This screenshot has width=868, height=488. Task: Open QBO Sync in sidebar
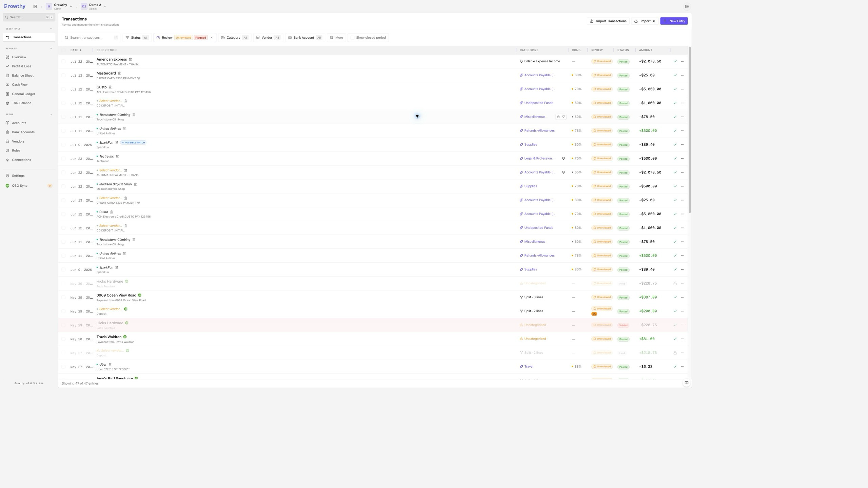click(x=29, y=186)
